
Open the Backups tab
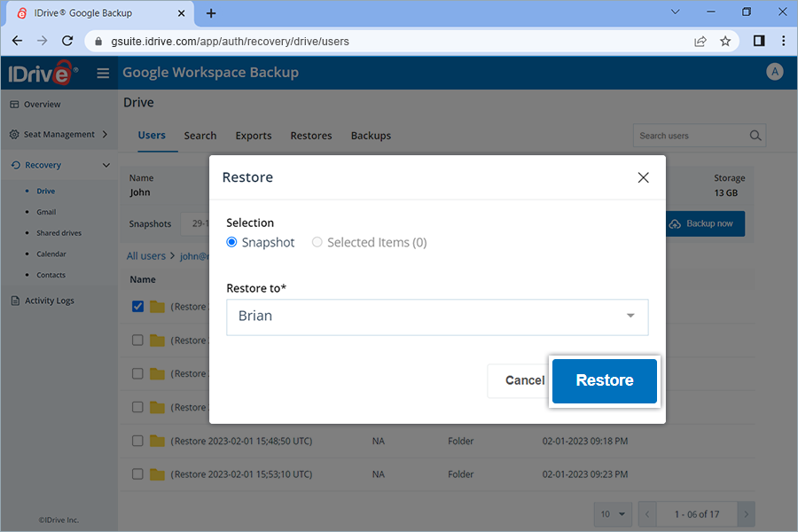371,136
